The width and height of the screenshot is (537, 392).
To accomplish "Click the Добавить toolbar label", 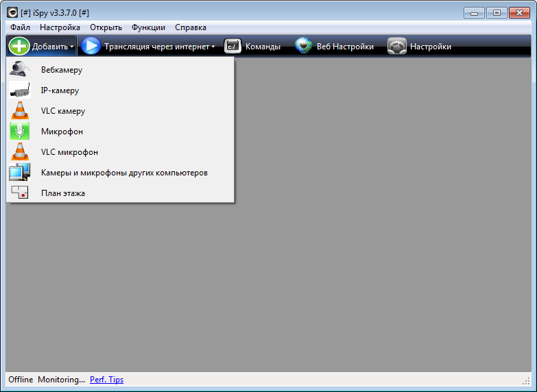I will coord(50,47).
